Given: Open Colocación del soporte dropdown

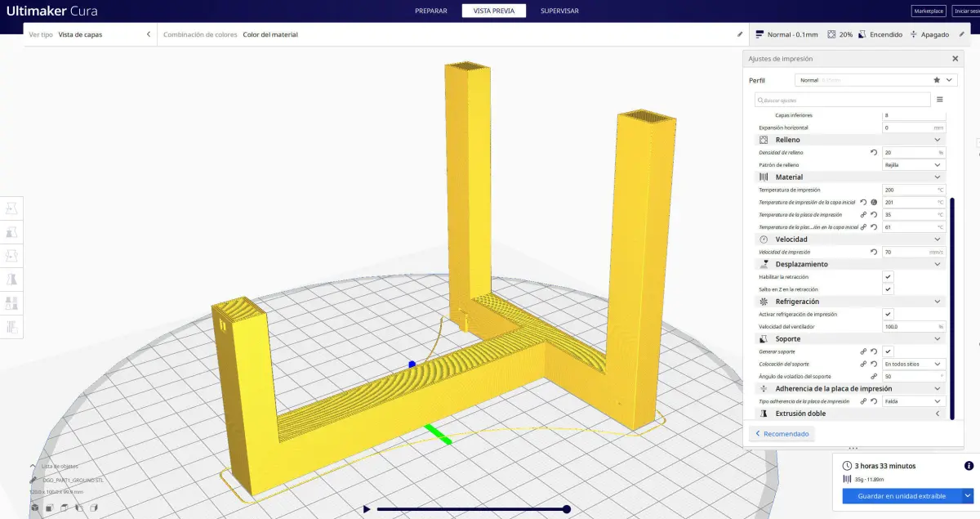Looking at the screenshot, I should point(913,364).
